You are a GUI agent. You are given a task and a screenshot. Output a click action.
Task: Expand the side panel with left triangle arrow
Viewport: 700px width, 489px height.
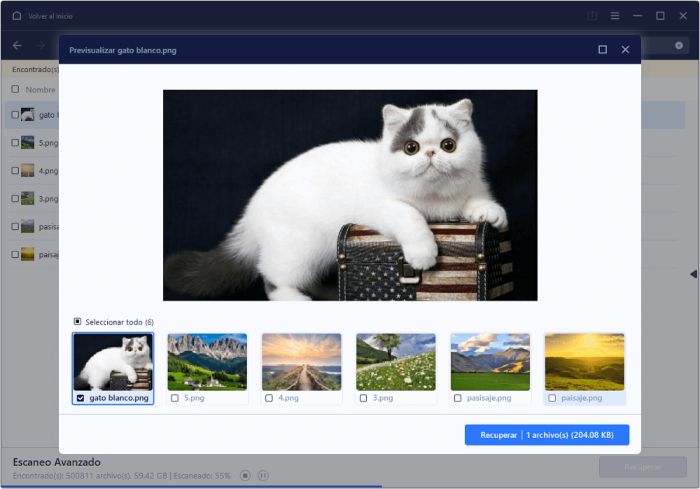click(x=693, y=274)
